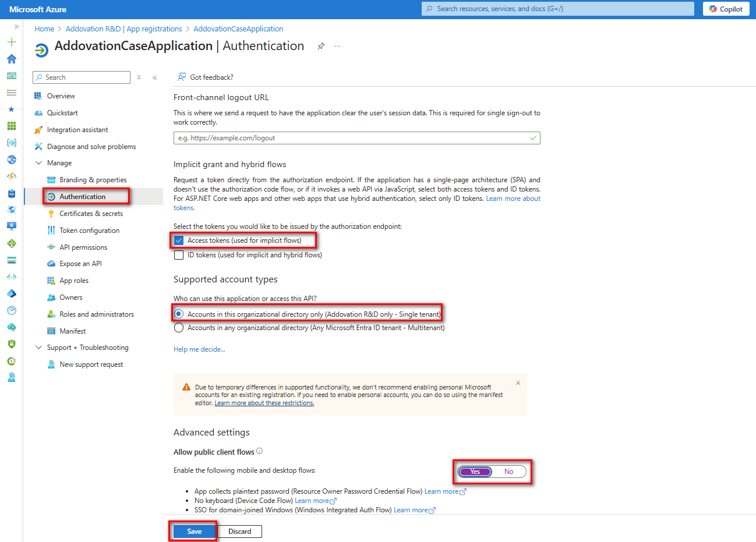Click the Save button

[195, 532]
